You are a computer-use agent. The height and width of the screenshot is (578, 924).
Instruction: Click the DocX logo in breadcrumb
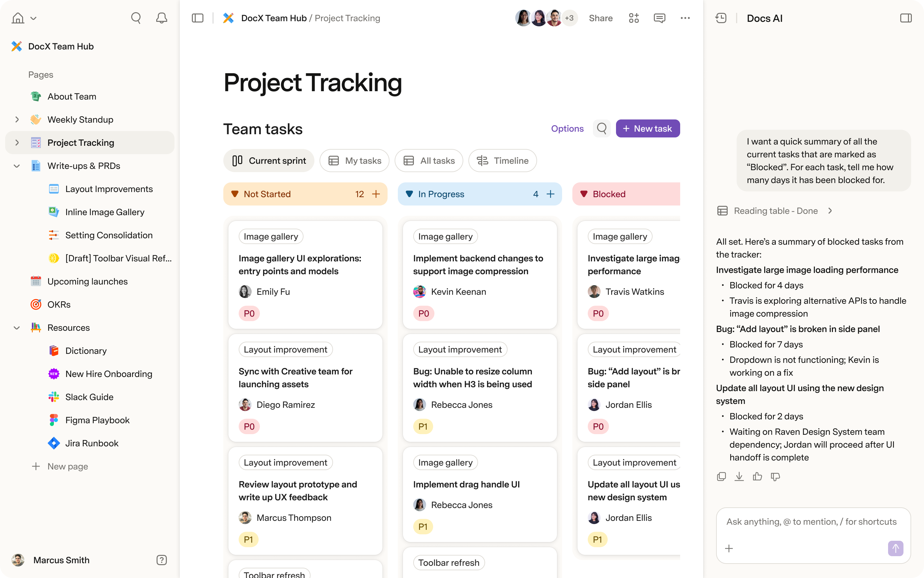pyautogui.click(x=228, y=18)
